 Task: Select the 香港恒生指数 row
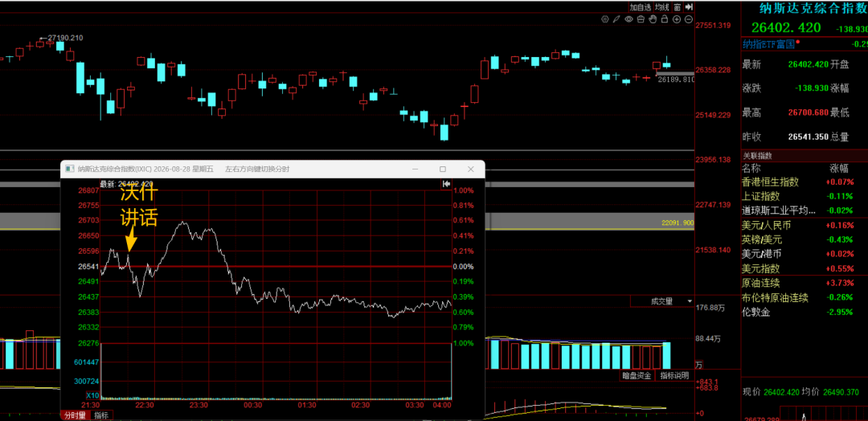(x=804, y=182)
